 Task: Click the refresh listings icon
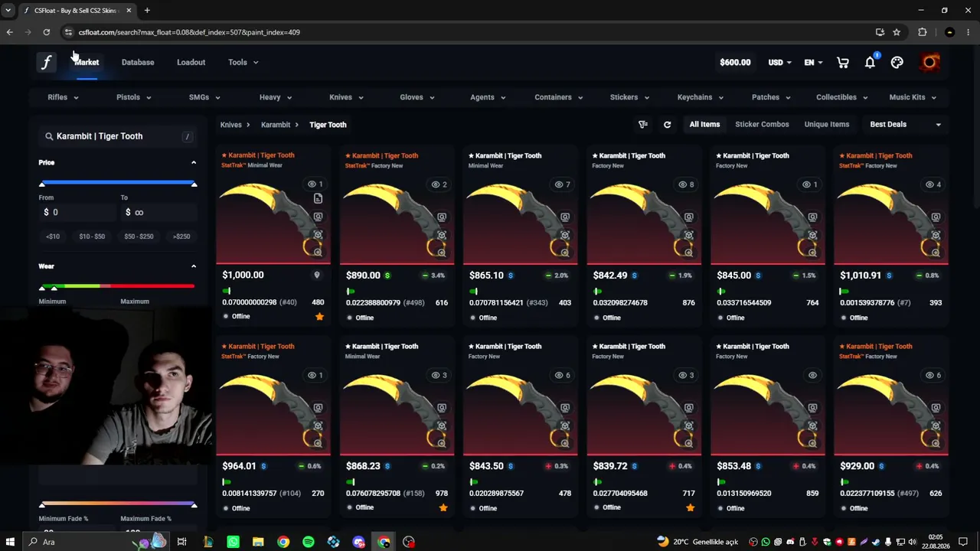coord(667,125)
